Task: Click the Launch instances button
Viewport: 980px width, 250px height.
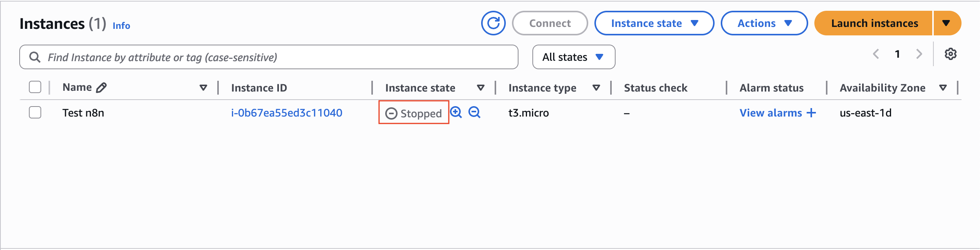Action: pyautogui.click(x=874, y=23)
